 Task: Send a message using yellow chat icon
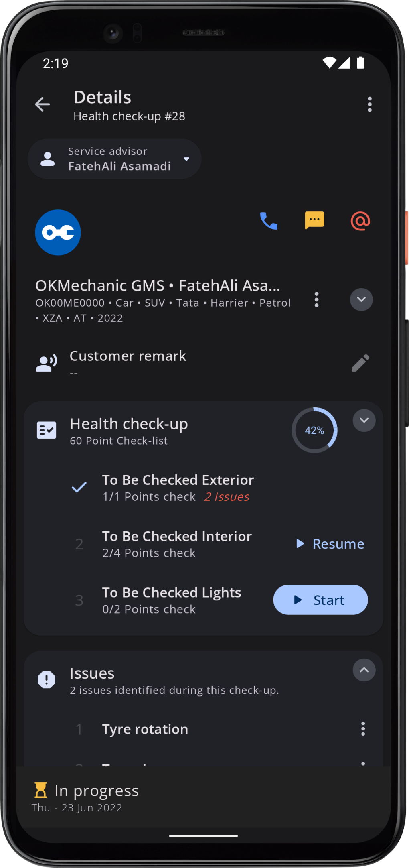click(314, 220)
